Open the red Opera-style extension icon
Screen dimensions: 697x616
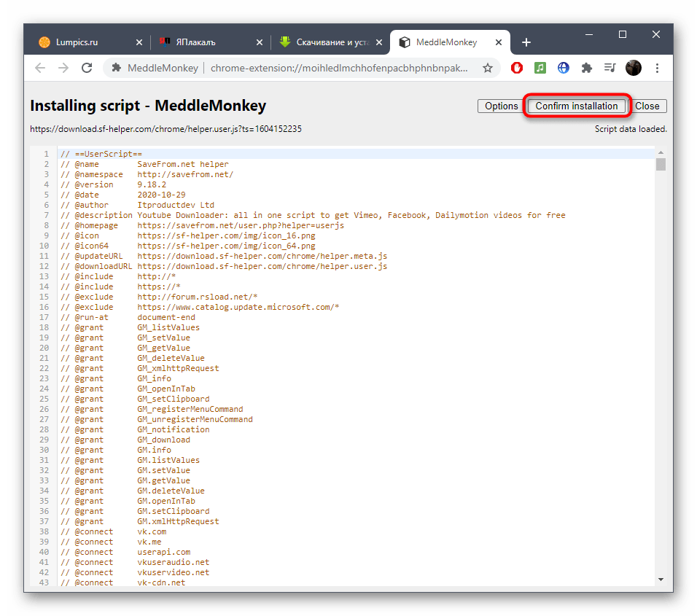pos(516,68)
